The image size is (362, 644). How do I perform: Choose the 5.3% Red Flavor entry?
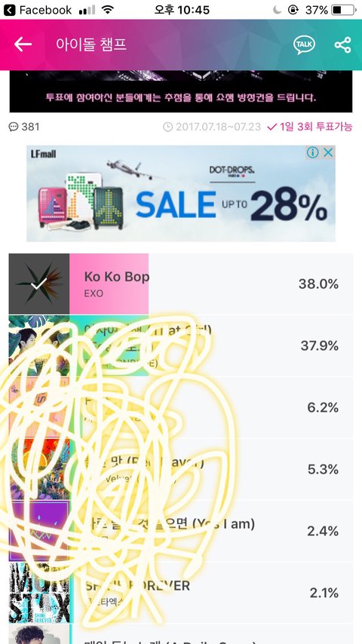(x=181, y=469)
